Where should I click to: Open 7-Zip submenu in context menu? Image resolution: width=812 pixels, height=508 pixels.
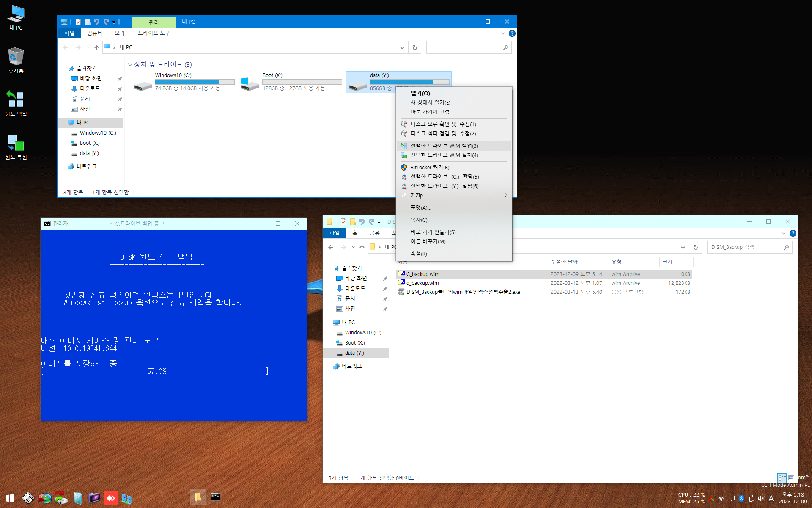pos(454,196)
